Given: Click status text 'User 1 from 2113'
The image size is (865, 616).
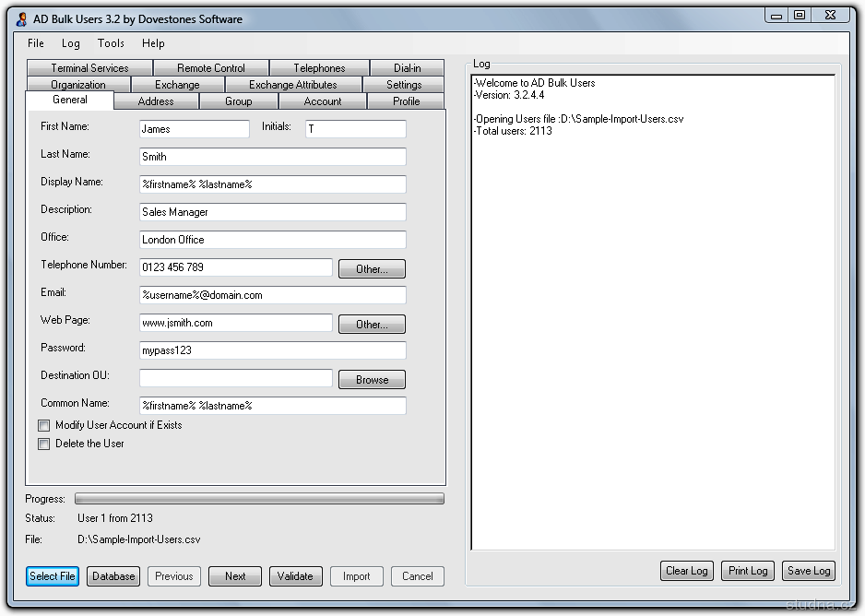Looking at the screenshot, I should 115,518.
